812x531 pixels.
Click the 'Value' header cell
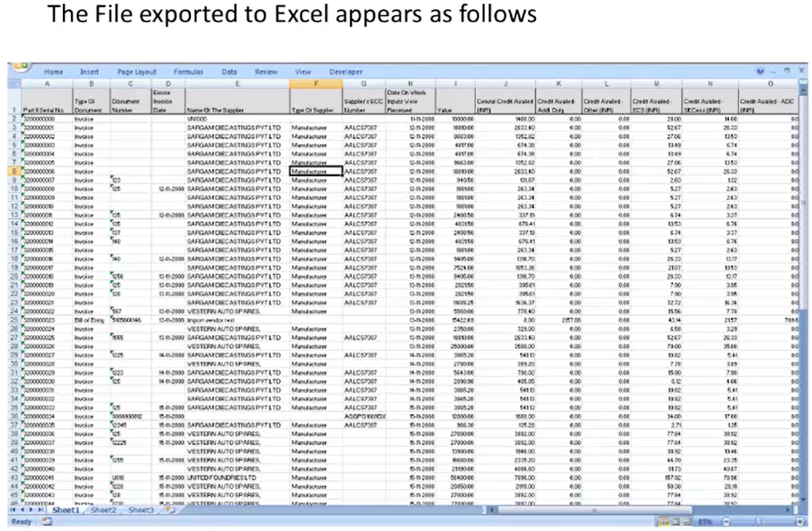pyautogui.click(x=455, y=101)
